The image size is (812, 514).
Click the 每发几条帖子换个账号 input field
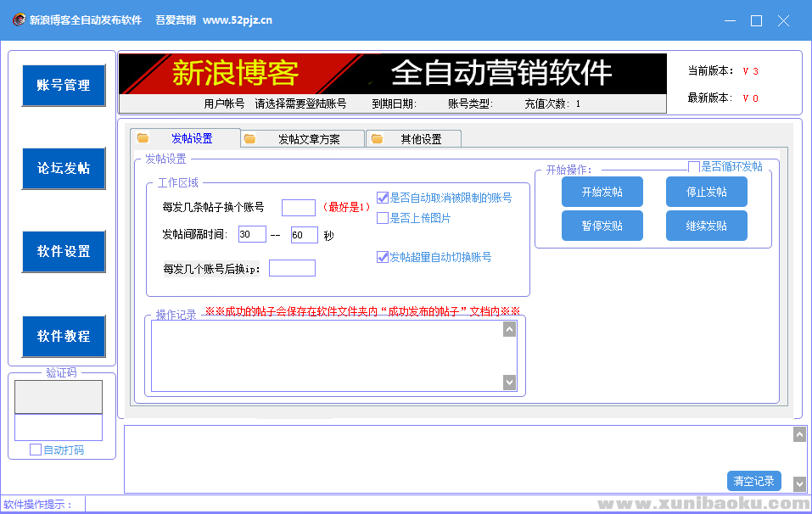coord(298,208)
